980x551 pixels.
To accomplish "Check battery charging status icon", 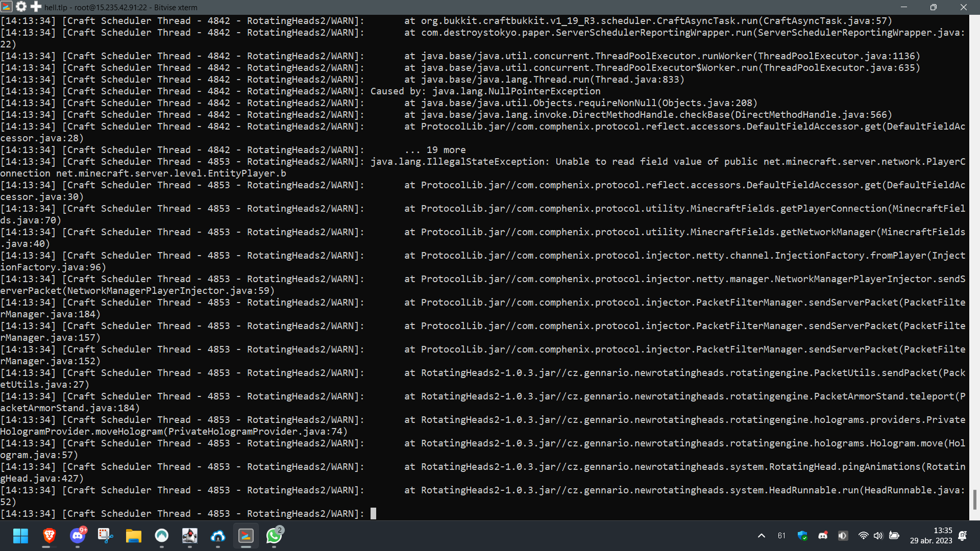I will point(894,536).
